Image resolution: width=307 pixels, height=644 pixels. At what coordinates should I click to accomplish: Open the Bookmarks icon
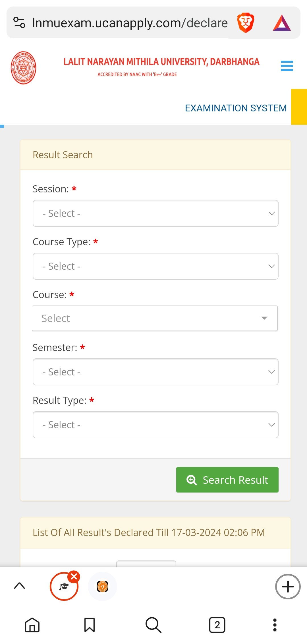click(x=90, y=625)
